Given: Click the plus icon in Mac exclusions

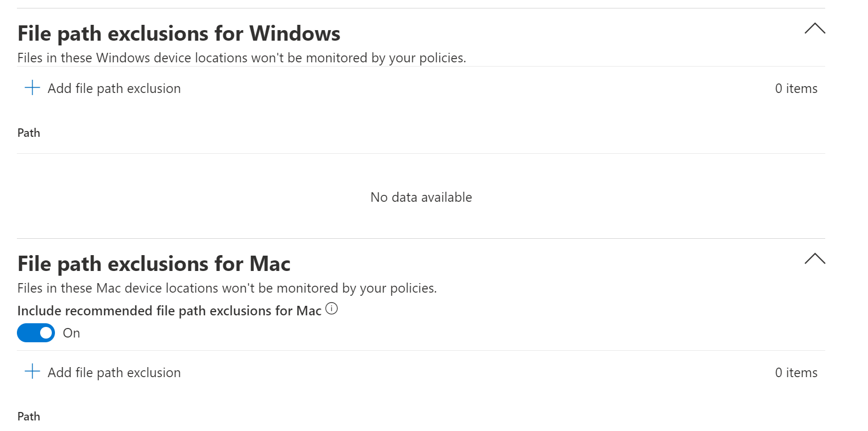Looking at the screenshot, I should pyautogui.click(x=32, y=371).
